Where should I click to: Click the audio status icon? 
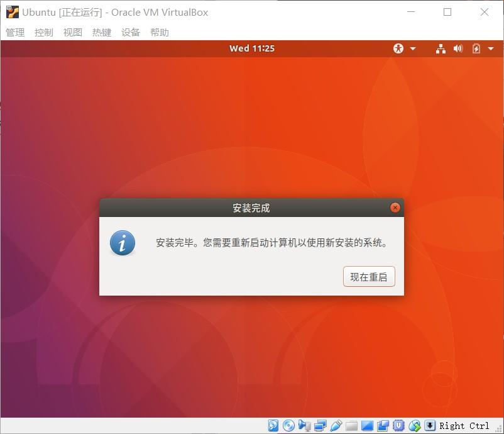click(304, 425)
